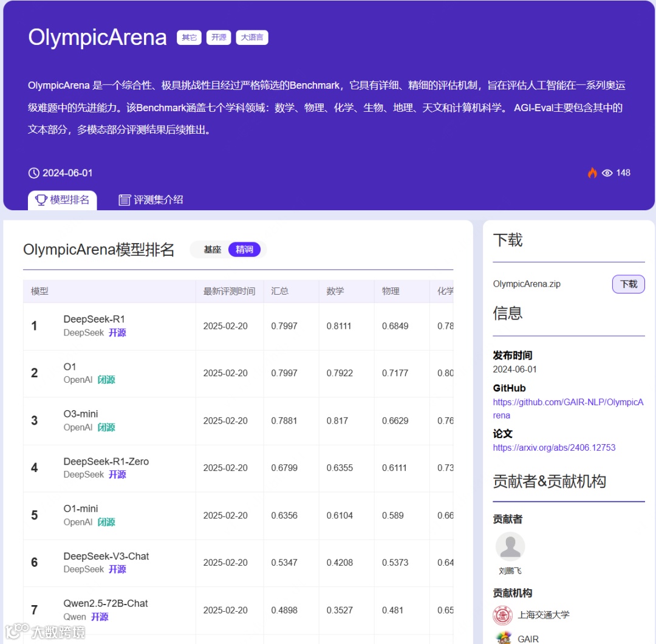The width and height of the screenshot is (656, 644).
Task: Click the 0.589 physics score
Action: tap(393, 516)
